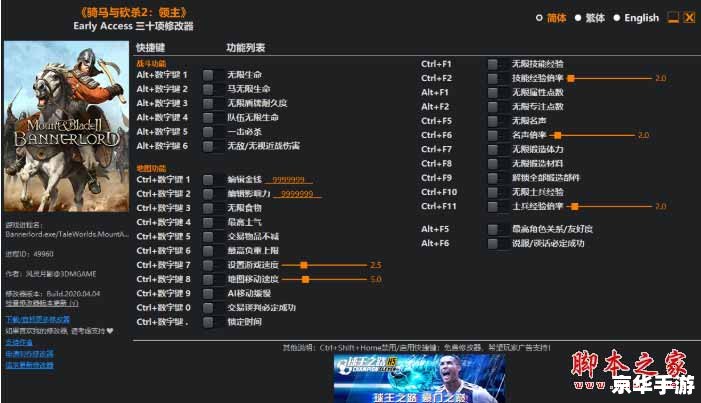This screenshot has width=701, height=403.
Task: Switch the trainer language to English
Action: (617, 18)
